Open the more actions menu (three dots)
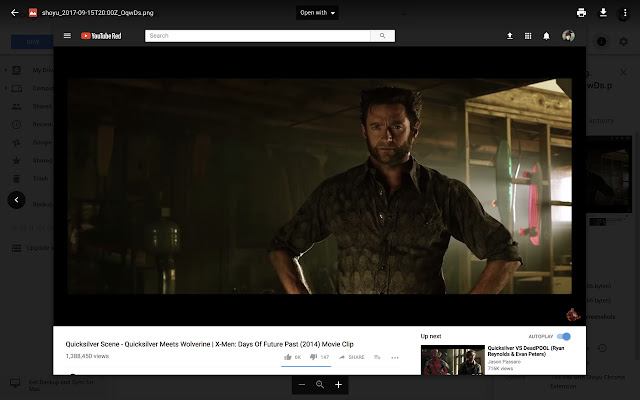640x400 pixels. (624, 13)
